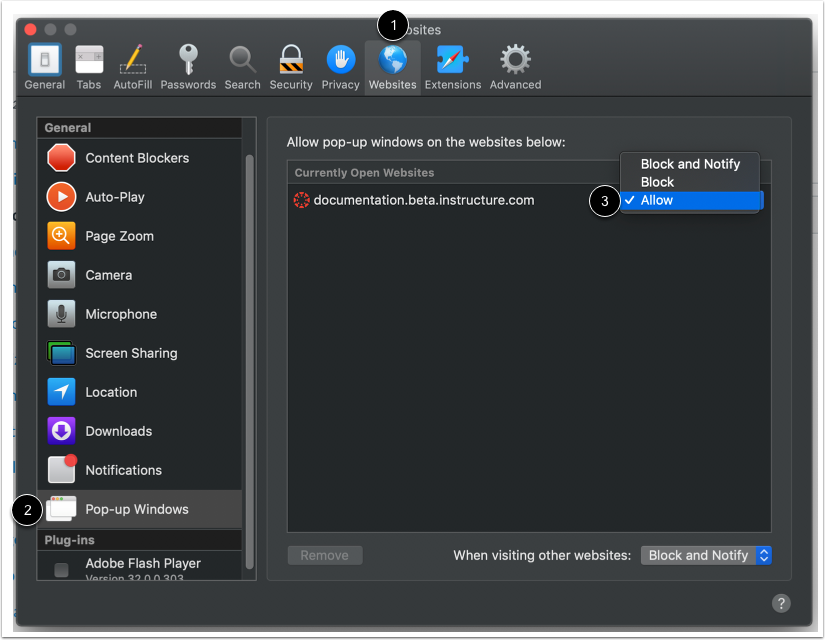Screen dimensions: 825x640
Task: Open the When visiting other websites dropdown
Action: [x=706, y=555]
